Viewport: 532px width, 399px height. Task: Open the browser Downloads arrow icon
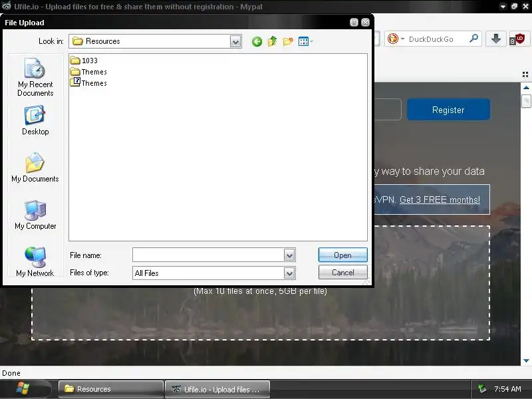(x=495, y=39)
